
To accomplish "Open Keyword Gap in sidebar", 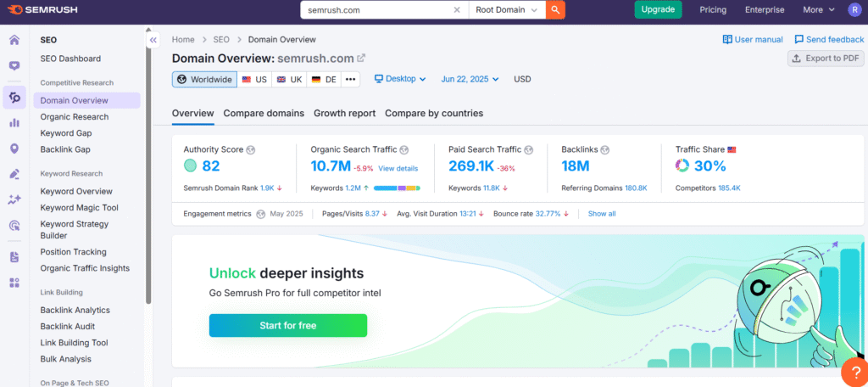I will coord(66,133).
